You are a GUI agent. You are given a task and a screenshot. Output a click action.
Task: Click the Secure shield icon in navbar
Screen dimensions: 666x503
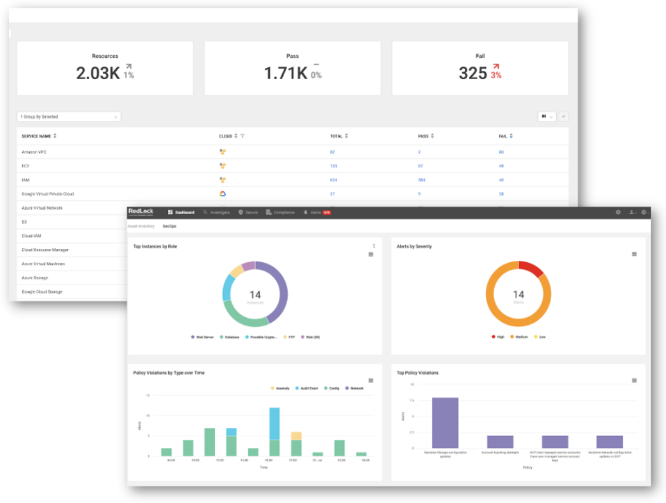pos(240,212)
